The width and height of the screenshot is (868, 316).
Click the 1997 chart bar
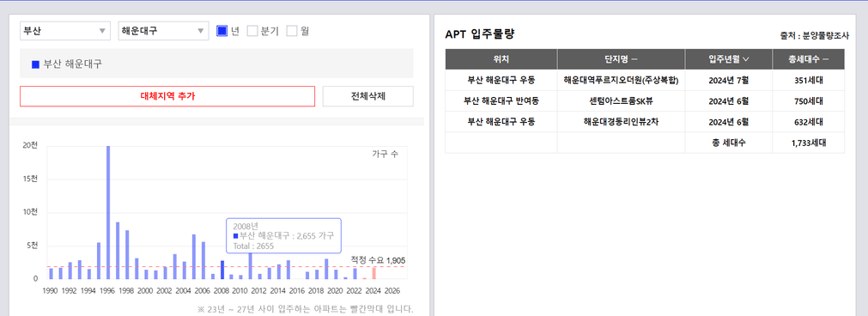pos(118,251)
